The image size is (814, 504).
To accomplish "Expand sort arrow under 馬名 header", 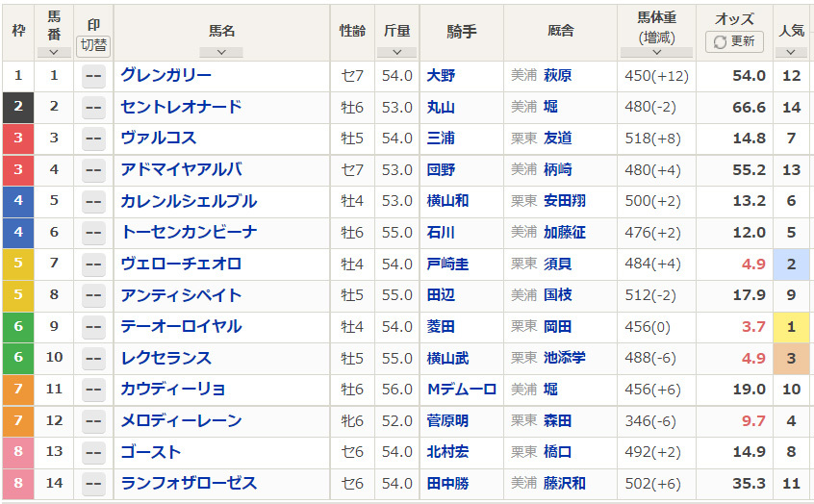I will [x=221, y=52].
